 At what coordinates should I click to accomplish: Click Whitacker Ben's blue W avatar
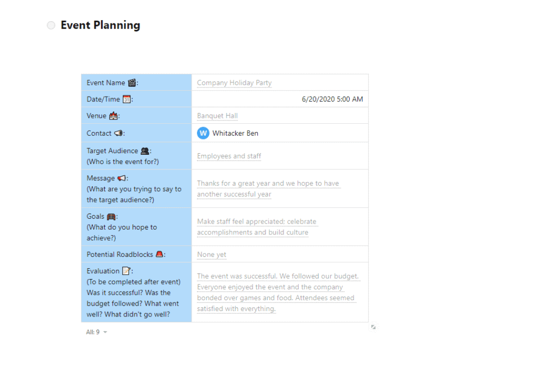point(203,133)
